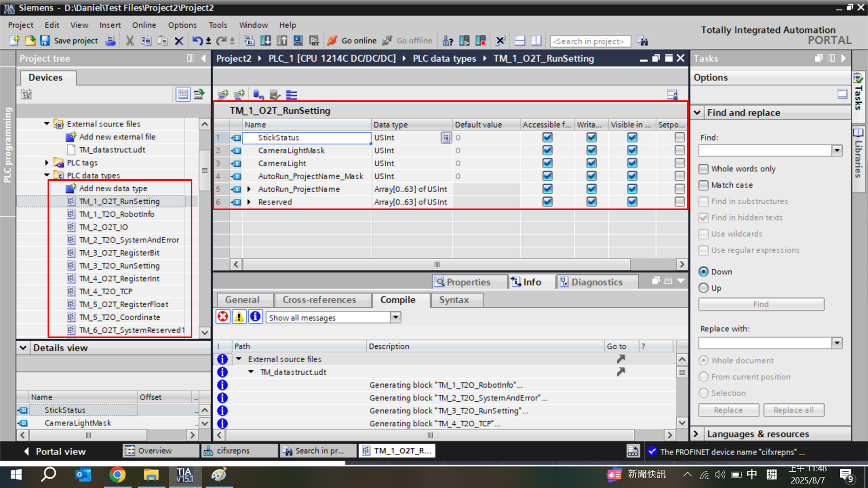
Task: Click the Search in project field
Action: coord(590,41)
